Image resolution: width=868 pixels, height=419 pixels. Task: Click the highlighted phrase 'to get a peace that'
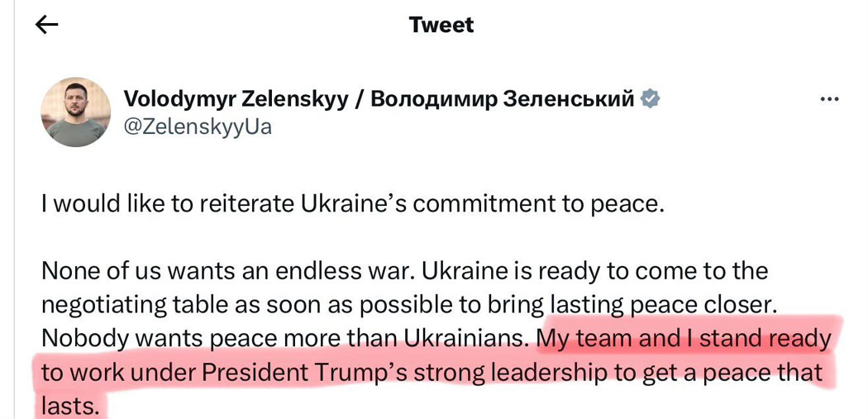[x=718, y=374]
